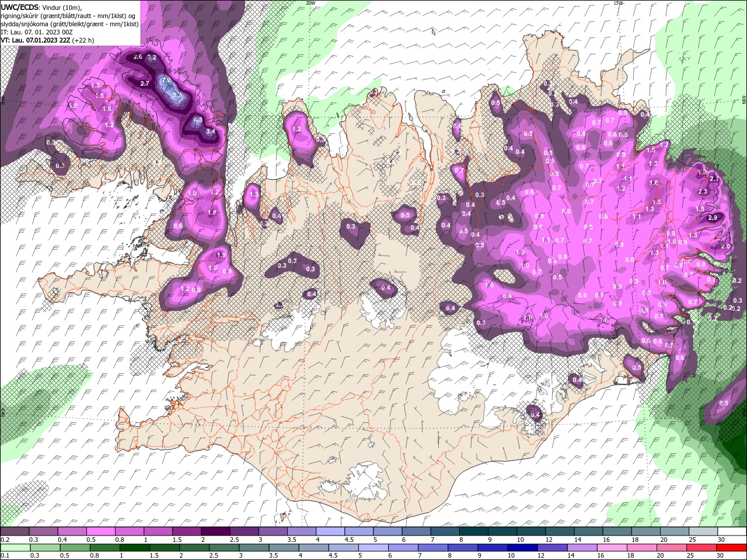Click the VT: Lau. 07.01.2023 22Z valid time
This screenshot has height=560, width=747.
click(36, 40)
